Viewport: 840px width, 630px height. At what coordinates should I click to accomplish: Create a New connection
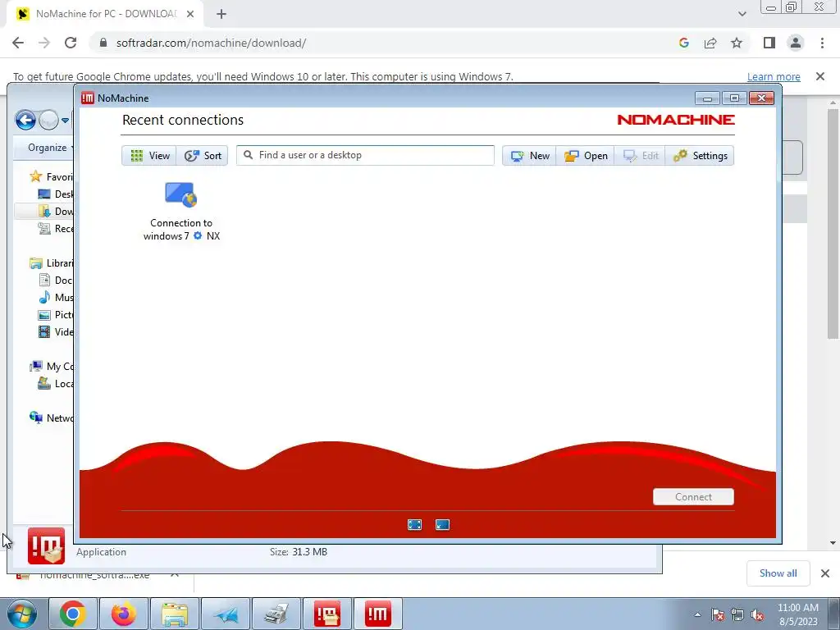click(x=529, y=155)
